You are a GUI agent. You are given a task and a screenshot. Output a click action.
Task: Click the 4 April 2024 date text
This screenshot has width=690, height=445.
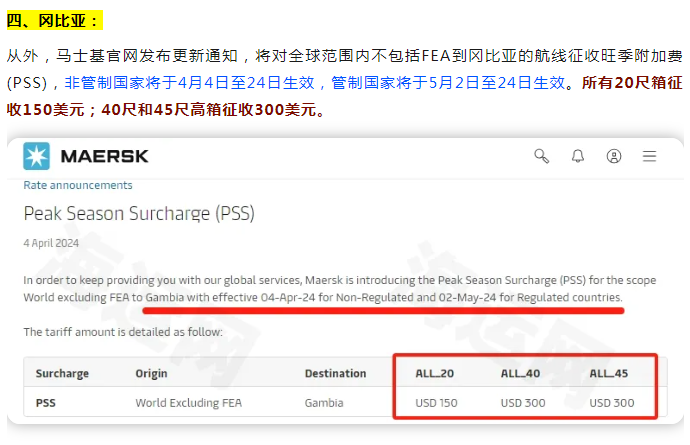pos(51,243)
